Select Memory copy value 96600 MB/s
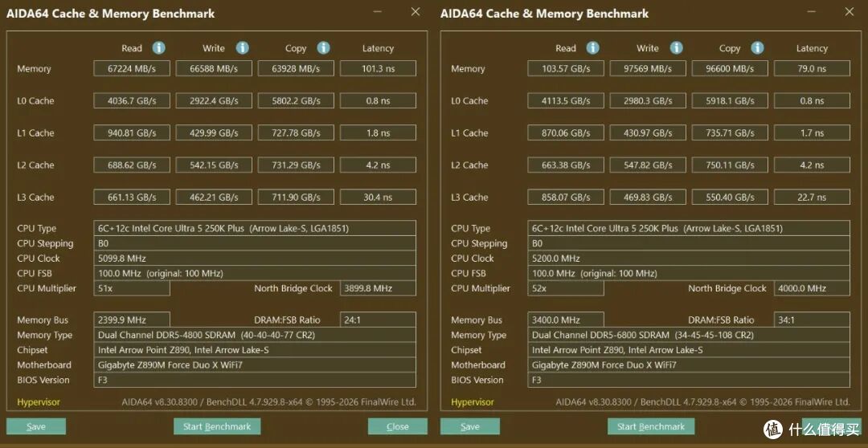Screen dimensions: 868x448 pyautogui.click(x=730, y=68)
